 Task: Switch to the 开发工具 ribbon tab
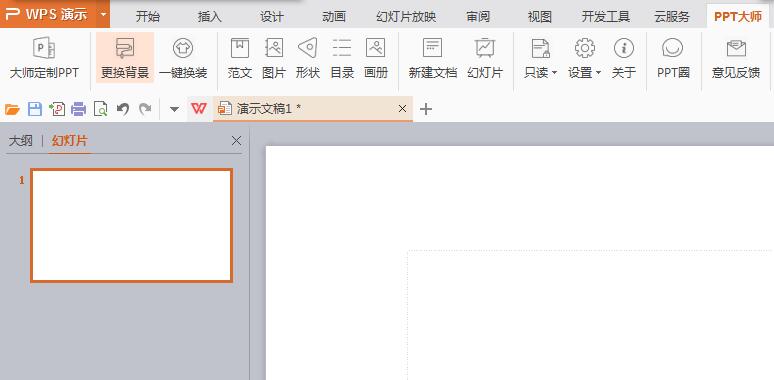pyautogui.click(x=606, y=16)
